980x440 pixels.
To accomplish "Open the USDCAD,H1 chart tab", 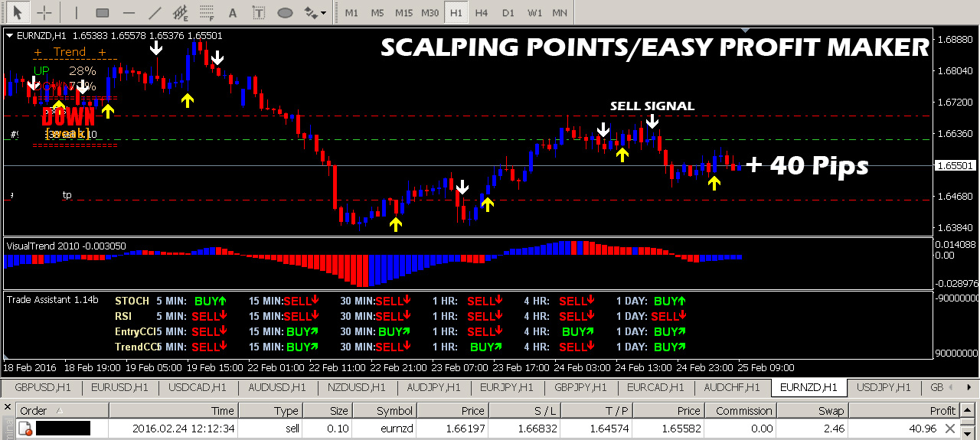I will pos(197,387).
